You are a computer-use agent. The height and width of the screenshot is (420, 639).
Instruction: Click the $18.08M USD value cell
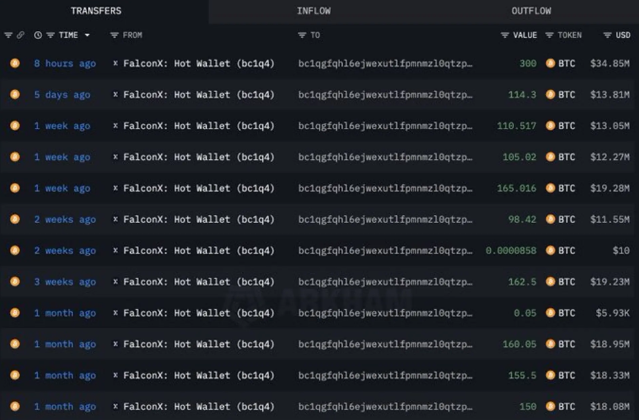point(608,407)
